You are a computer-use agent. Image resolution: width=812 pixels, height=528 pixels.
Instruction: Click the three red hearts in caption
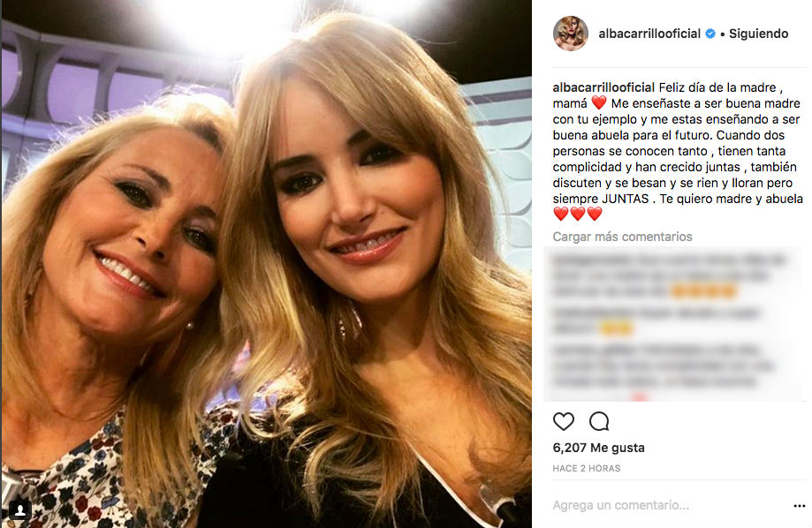[578, 214]
